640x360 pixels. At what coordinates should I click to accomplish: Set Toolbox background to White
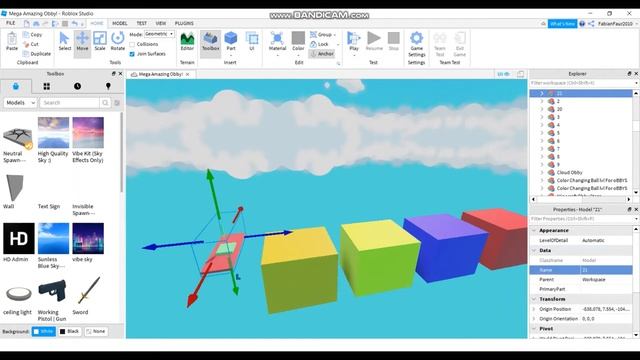point(44,331)
